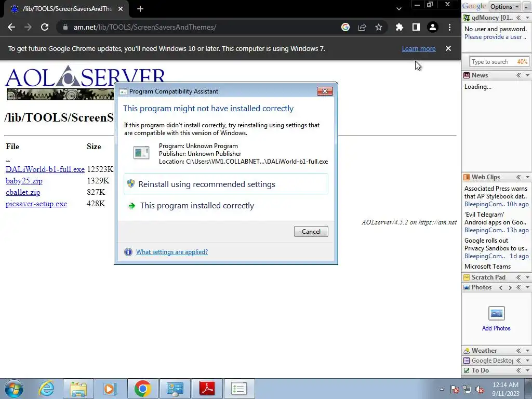Open the gdMoney gadget menu arrow
The height and width of the screenshot is (399, 532).
[x=528, y=18]
